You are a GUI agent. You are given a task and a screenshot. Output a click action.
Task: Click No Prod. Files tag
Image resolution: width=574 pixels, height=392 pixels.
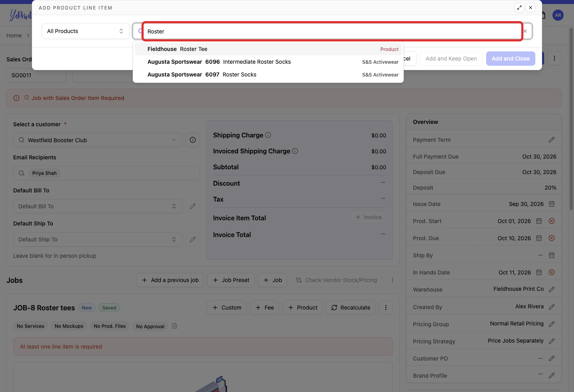point(110,326)
